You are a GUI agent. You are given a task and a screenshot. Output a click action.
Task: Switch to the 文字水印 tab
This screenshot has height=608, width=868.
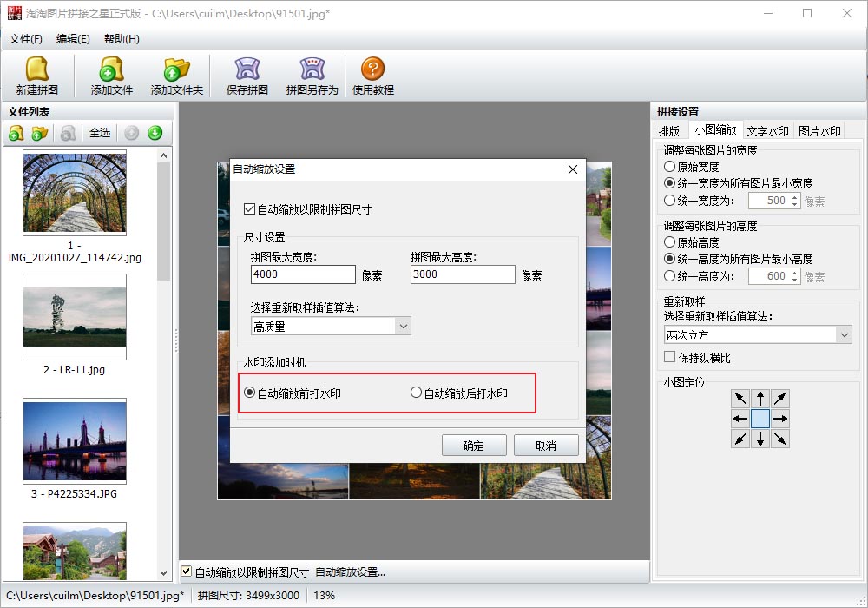767,131
